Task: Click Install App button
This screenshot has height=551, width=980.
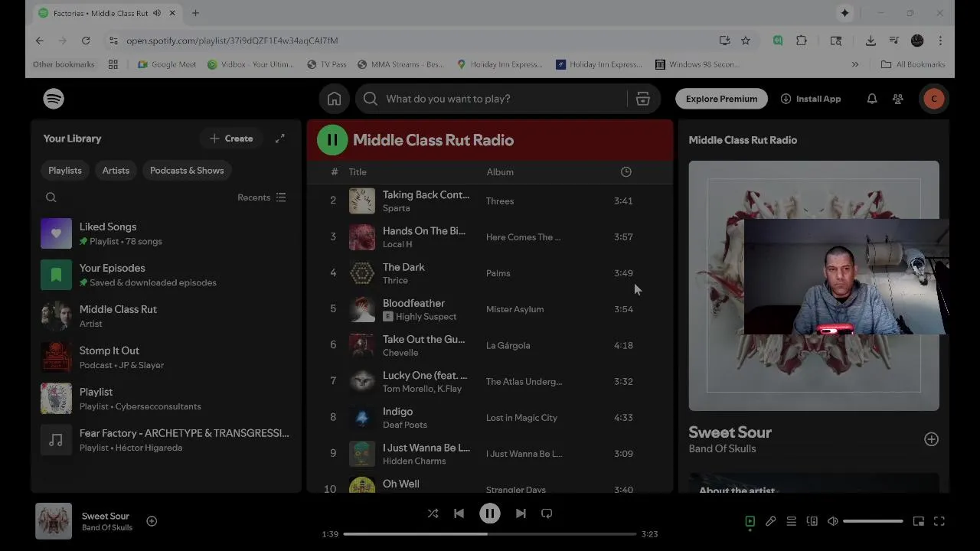Action: coord(811,99)
